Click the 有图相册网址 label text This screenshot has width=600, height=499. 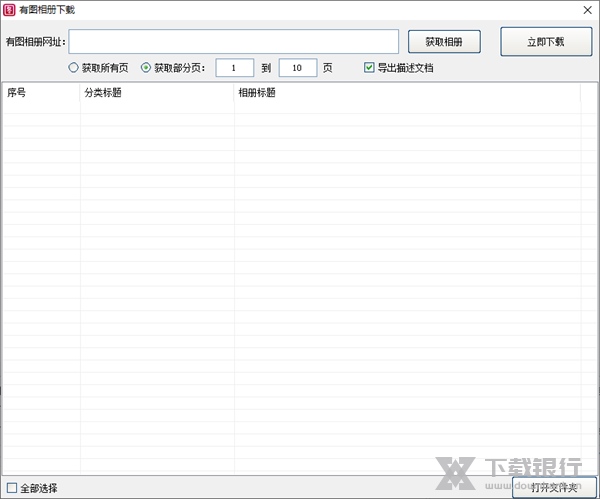click(35, 42)
